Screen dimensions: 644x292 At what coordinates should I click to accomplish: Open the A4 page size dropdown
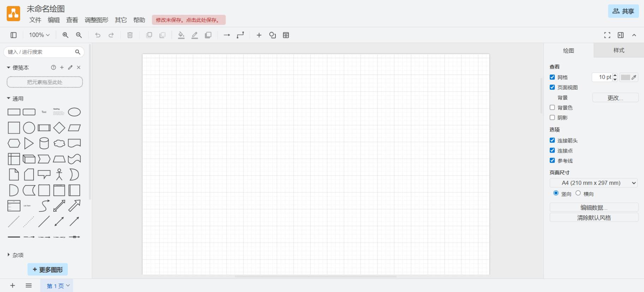(x=594, y=183)
